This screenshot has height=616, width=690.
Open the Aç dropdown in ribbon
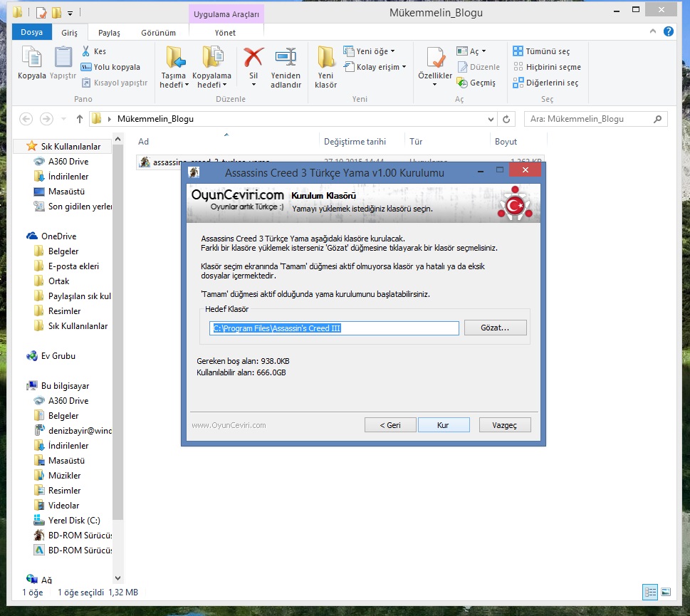pyautogui.click(x=471, y=51)
